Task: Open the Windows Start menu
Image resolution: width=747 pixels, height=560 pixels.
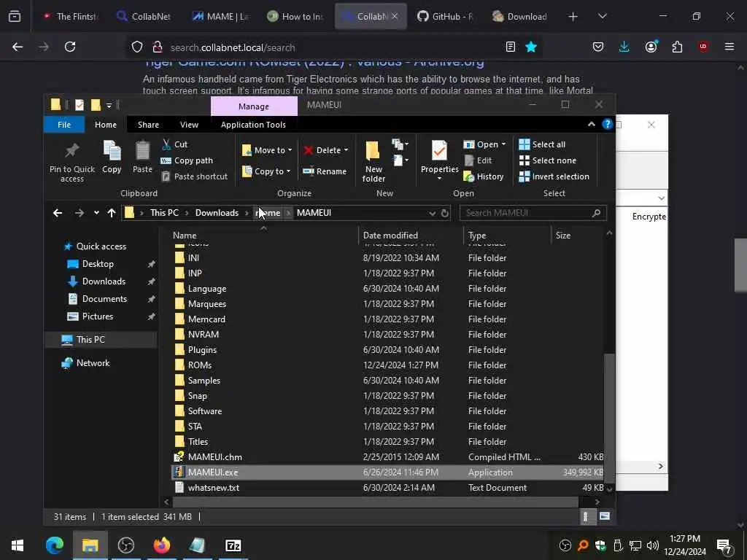Action: (x=18, y=545)
